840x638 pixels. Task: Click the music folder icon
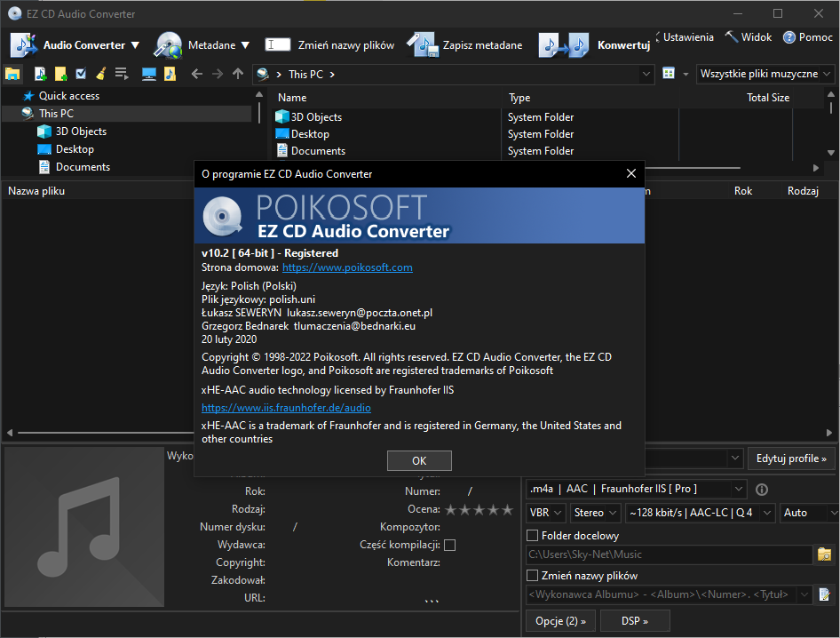pos(170,74)
